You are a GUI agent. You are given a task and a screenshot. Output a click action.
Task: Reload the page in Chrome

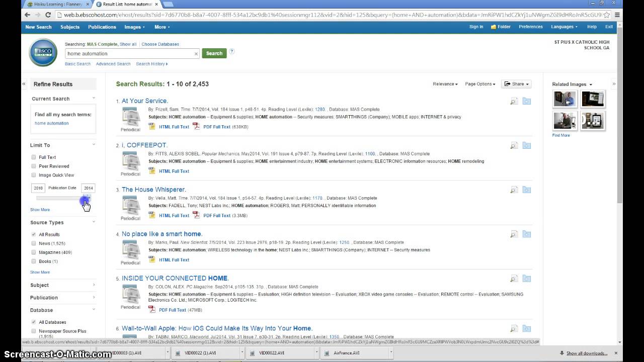coord(48,15)
